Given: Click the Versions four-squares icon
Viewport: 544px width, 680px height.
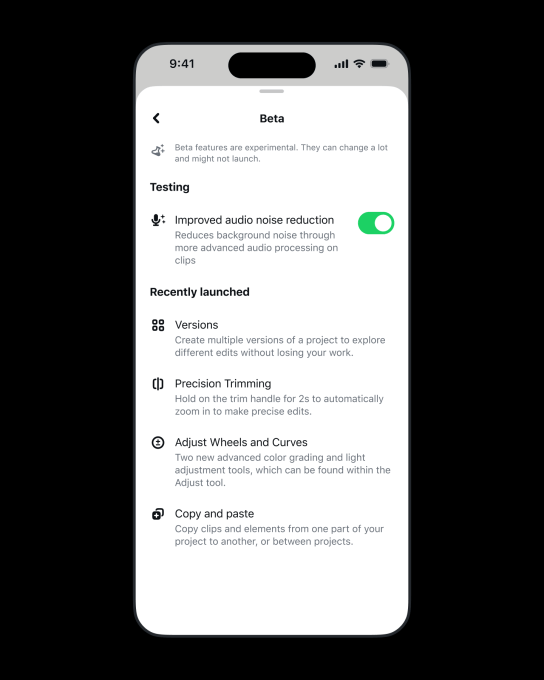Looking at the screenshot, I should point(158,325).
